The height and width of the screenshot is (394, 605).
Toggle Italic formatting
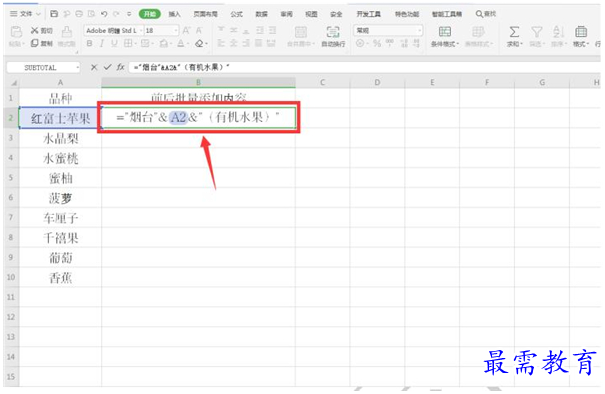click(x=102, y=43)
